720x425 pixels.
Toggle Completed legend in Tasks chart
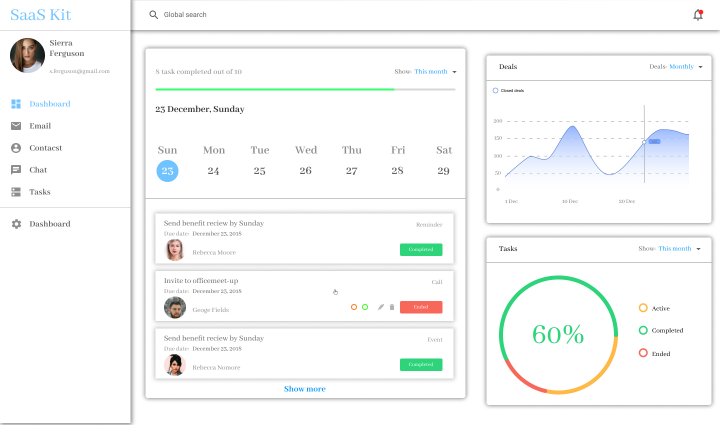coord(643,330)
